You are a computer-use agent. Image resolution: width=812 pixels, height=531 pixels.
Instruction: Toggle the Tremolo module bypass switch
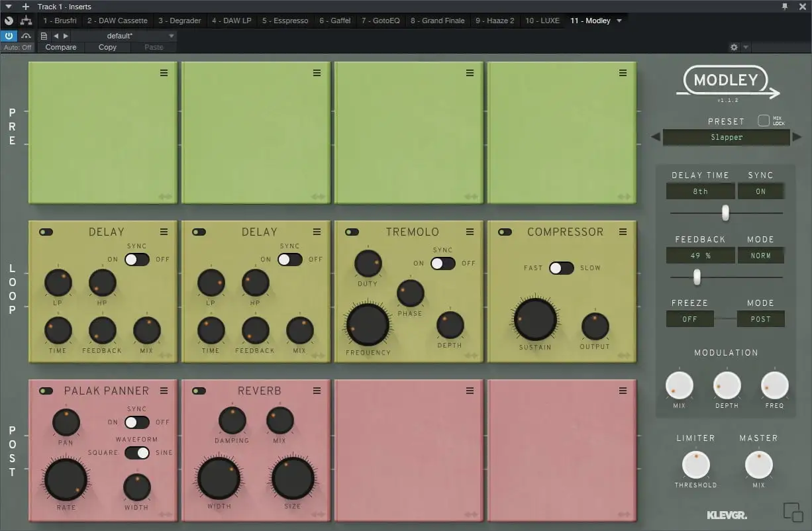(x=352, y=232)
